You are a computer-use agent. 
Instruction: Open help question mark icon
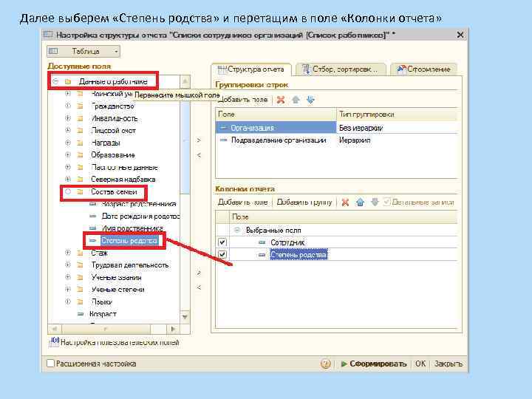325,364
